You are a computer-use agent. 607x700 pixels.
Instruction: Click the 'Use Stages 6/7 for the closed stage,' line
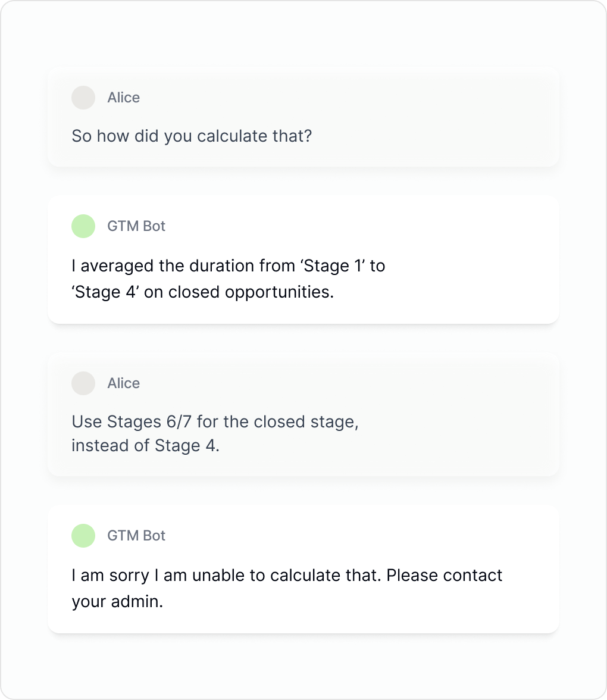[x=215, y=422]
